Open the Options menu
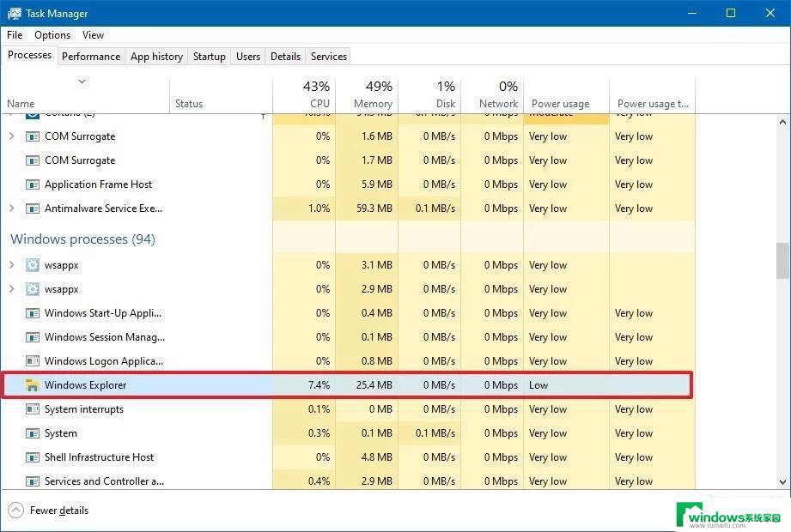 [x=52, y=35]
